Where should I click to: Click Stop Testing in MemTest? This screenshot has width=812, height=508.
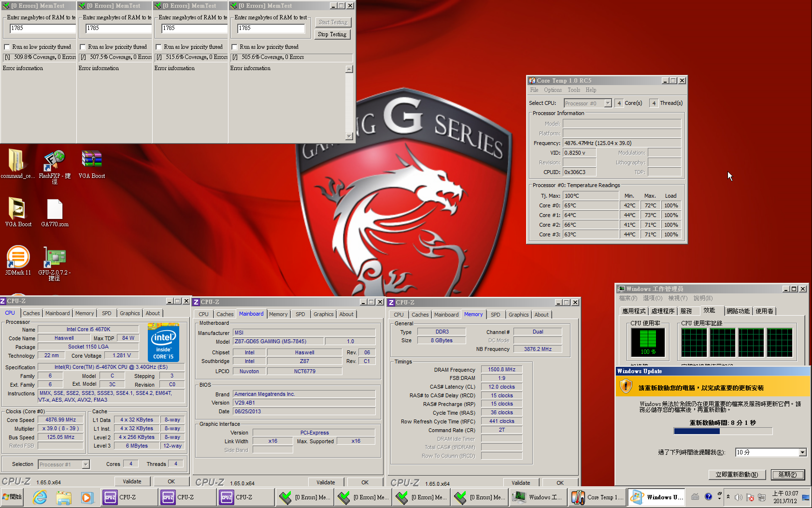pyautogui.click(x=332, y=34)
